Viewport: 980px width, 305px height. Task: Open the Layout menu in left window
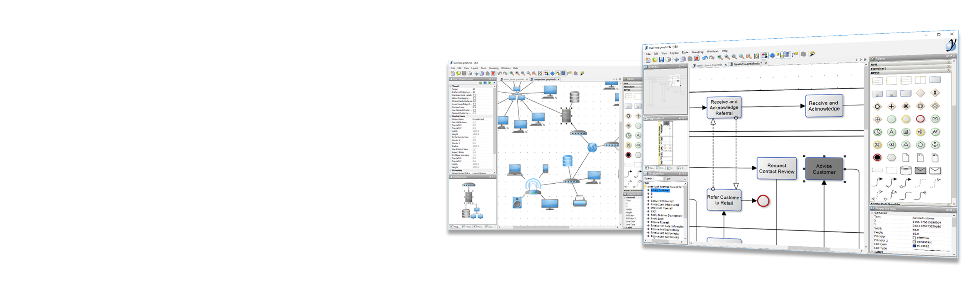[x=475, y=68]
